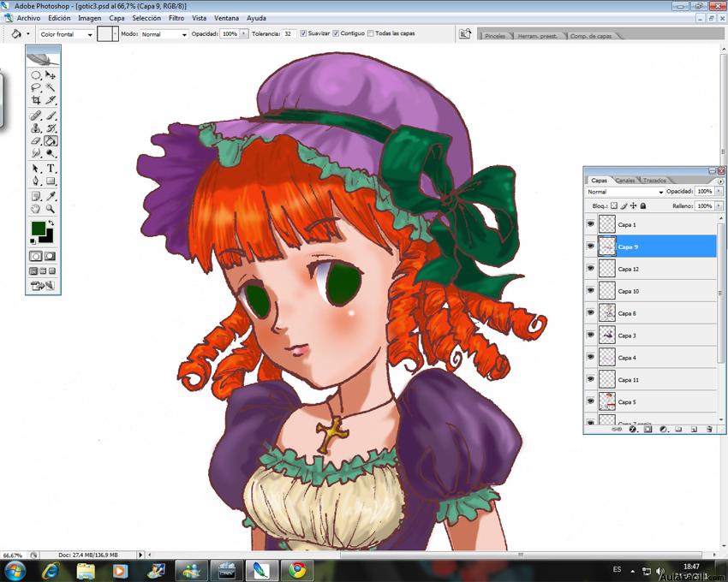
Task: Open the Edición menu
Action: [x=59, y=18]
